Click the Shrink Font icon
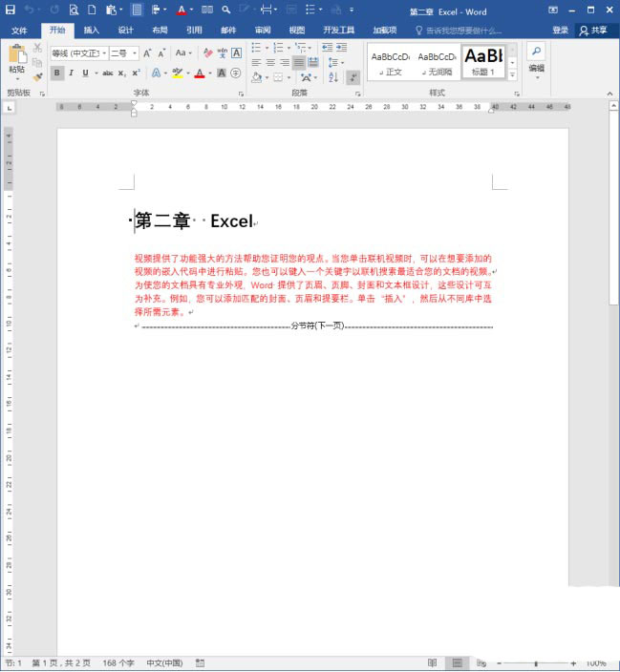This screenshot has height=672, width=620. pos(161,53)
